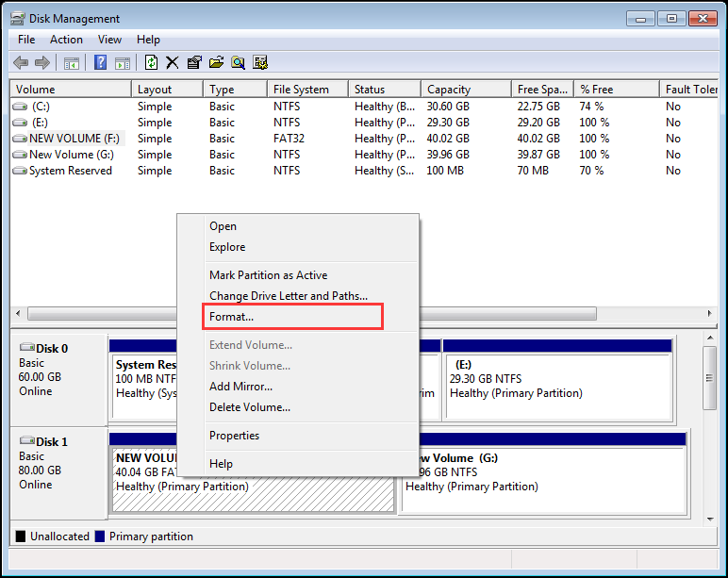Click the Open folder toolbar icon
Viewport: 728px width, 578px height.
[216, 62]
